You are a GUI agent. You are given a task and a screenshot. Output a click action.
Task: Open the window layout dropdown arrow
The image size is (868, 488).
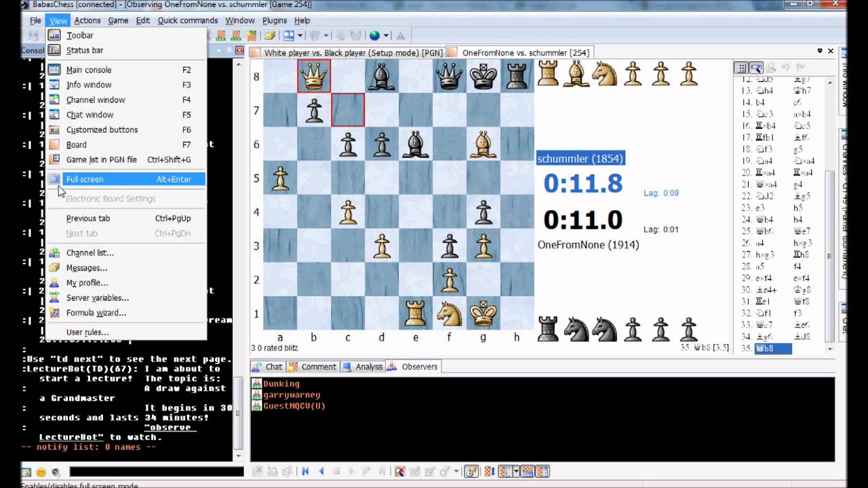click(300, 35)
